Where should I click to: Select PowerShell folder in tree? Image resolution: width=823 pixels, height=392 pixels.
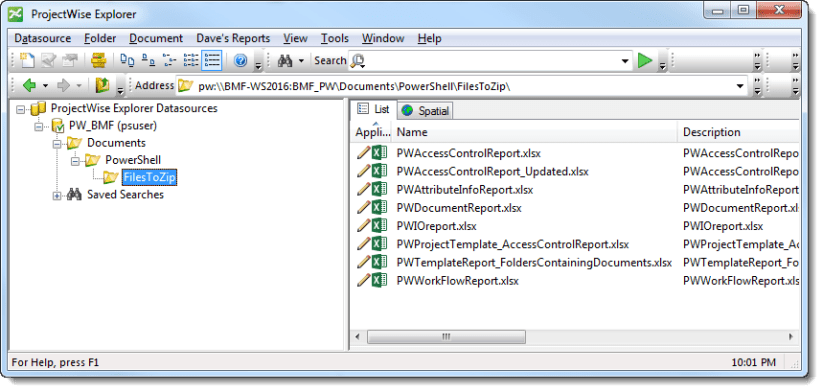point(133,160)
